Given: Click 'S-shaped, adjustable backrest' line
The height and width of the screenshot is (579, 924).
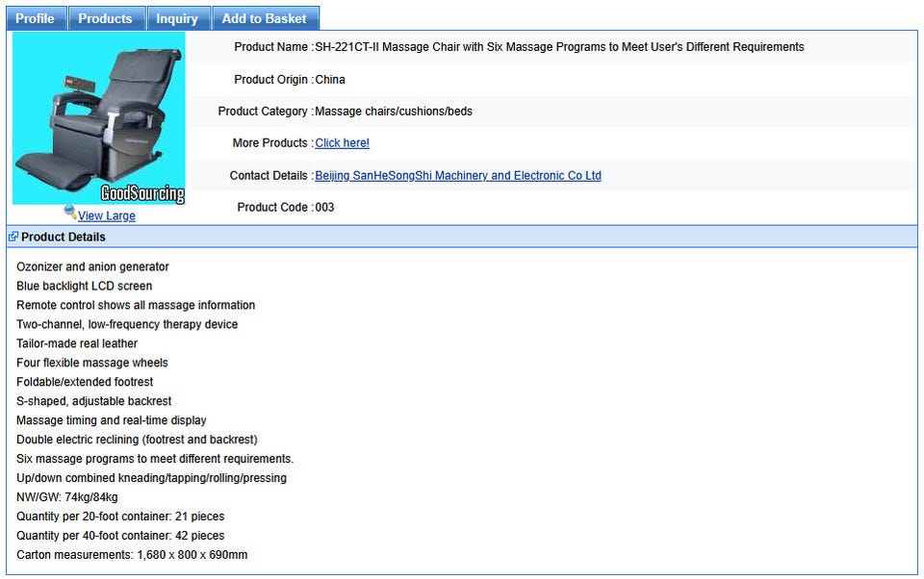Looking at the screenshot, I should click(x=93, y=401).
